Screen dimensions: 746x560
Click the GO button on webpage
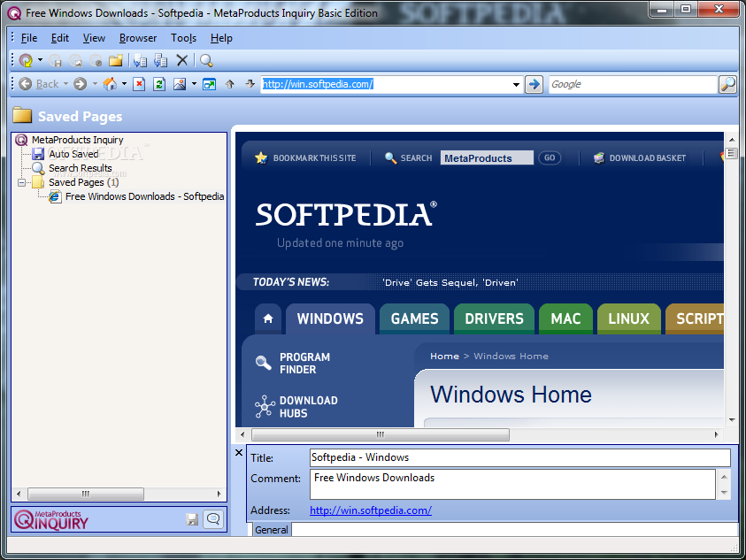tap(550, 158)
